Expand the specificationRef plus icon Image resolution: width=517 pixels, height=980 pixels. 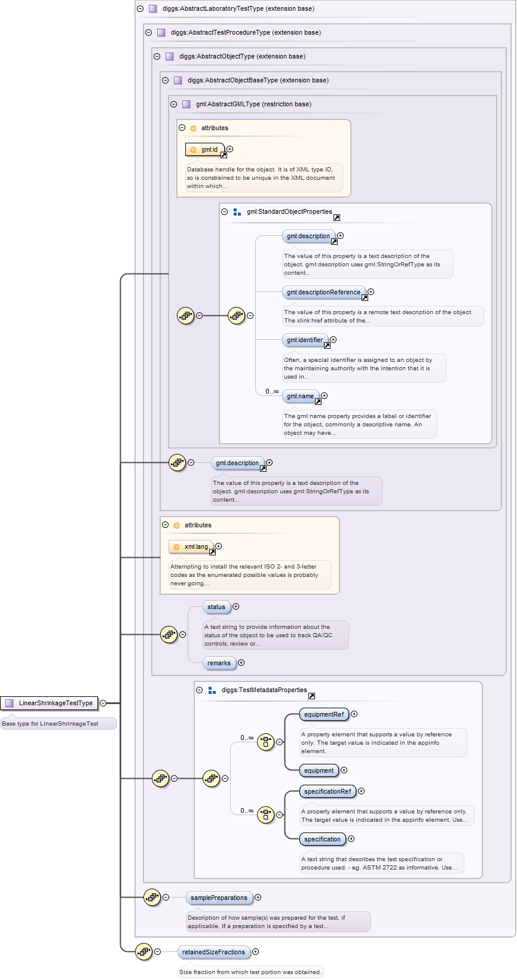(x=362, y=791)
